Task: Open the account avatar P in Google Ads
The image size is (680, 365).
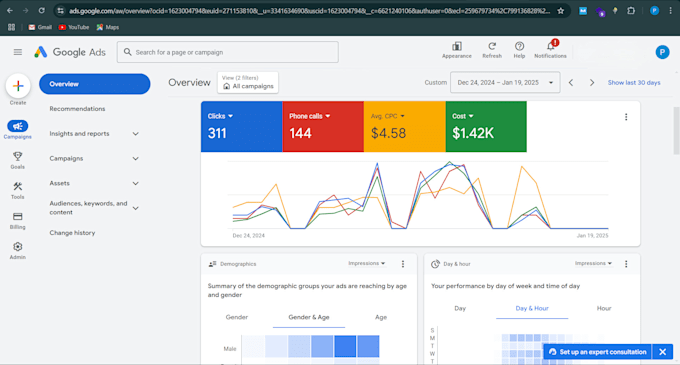Action: pos(662,52)
